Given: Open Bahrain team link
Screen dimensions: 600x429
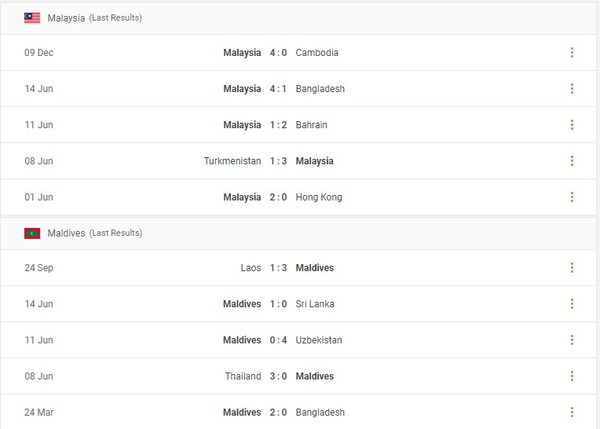Looking at the screenshot, I should tap(311, 125).
